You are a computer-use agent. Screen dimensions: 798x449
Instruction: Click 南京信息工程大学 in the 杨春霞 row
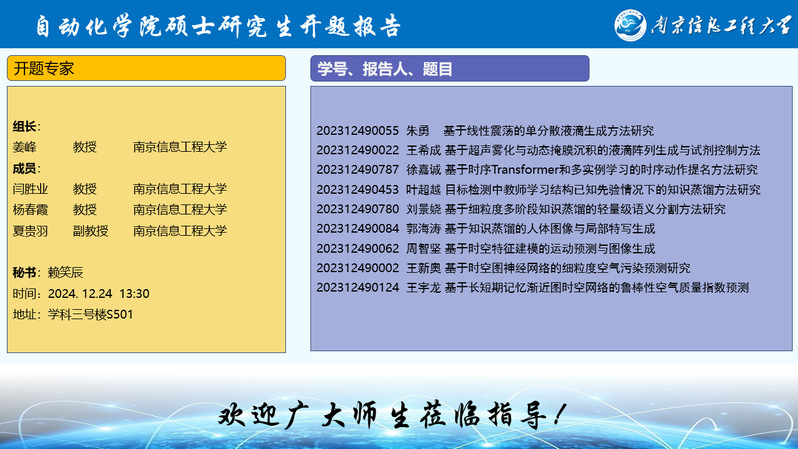180,210
